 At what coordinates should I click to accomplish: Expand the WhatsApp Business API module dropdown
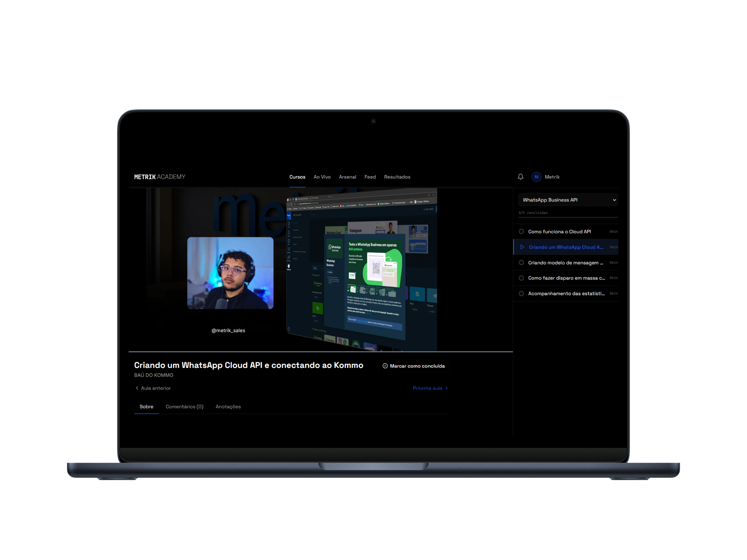568,200
